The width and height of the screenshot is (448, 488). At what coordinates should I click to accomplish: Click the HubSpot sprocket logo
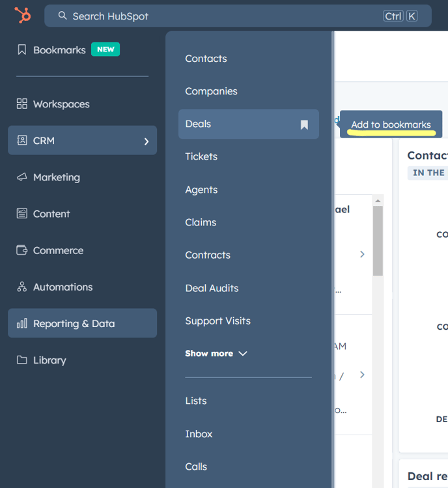click(23, 15)
